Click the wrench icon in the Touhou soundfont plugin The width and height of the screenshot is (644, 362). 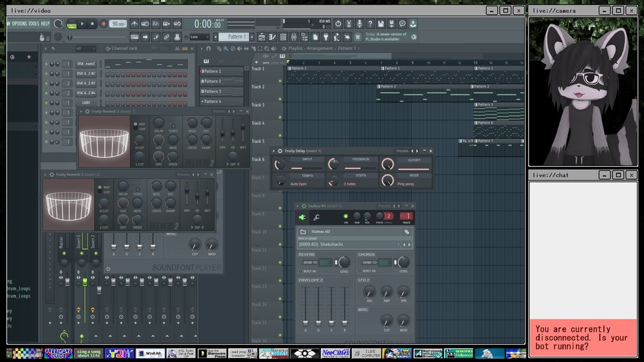pyautogui.click(x=316, y=217)
